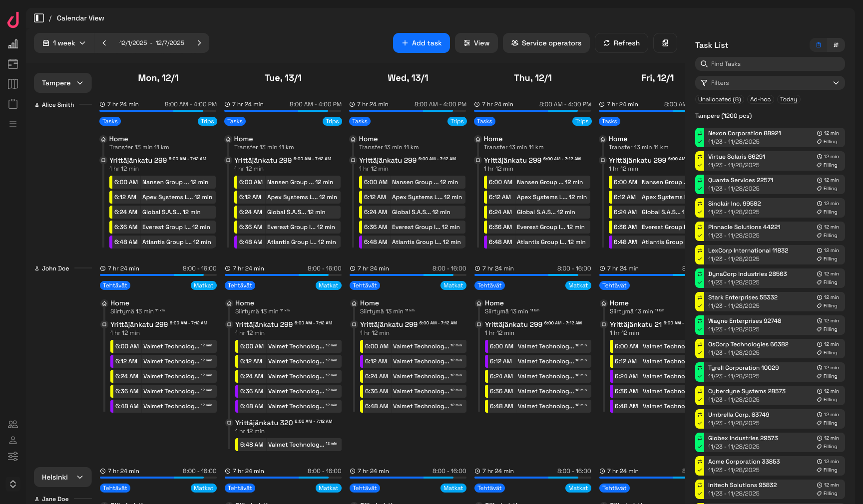Open the map view sidebar icon
Viewport: 863px width, 504px height.
[13, 84]
